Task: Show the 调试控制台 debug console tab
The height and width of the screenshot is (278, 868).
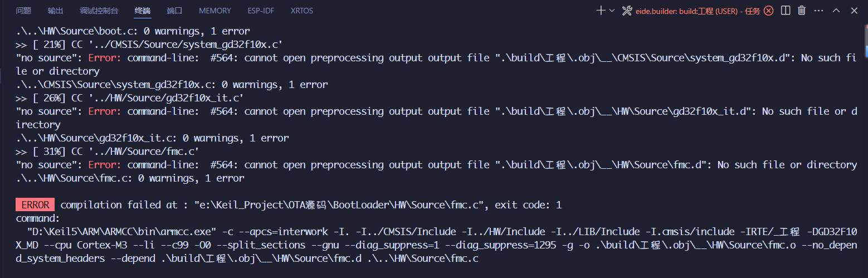Action: click(x=99, y=11)
